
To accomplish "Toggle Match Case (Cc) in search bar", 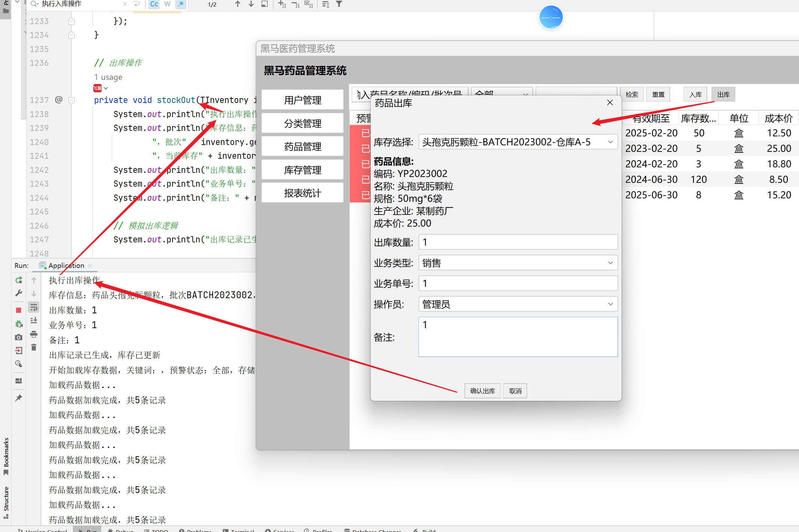I will (x=154, y=4).
